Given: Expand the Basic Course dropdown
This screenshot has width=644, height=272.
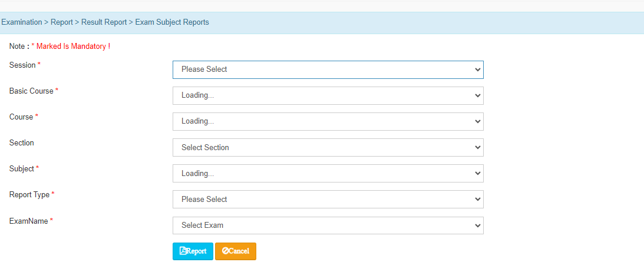Looking at the screenshot, I should tap(328, 95).
